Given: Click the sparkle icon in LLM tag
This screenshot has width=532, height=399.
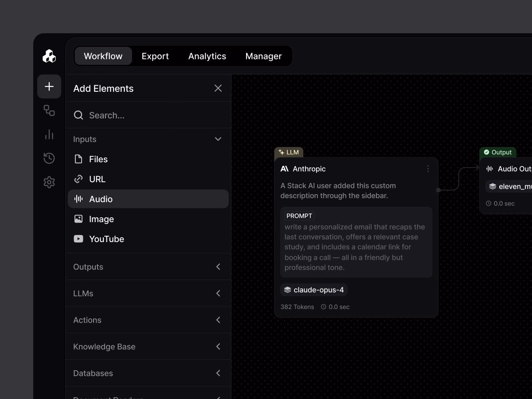Looking at the screenshot, I should pyautogui.click(x=281, y=152).
